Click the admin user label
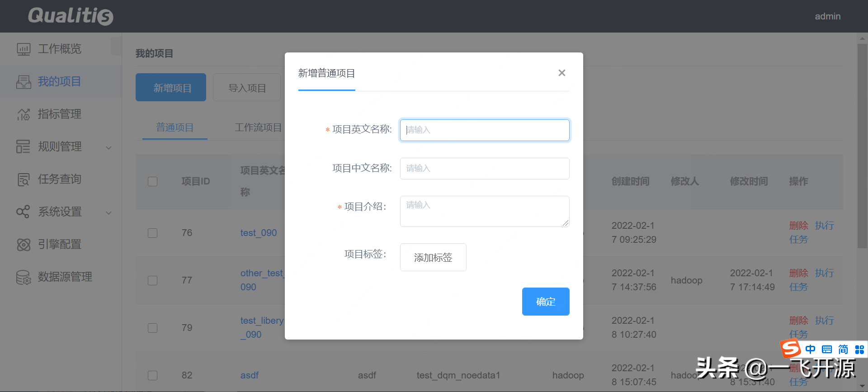Screen dimensions: 868x392 pos(828,16)
